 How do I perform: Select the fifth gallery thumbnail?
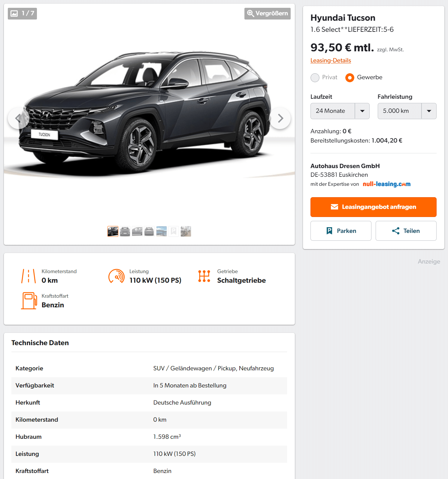click(162, 231)
